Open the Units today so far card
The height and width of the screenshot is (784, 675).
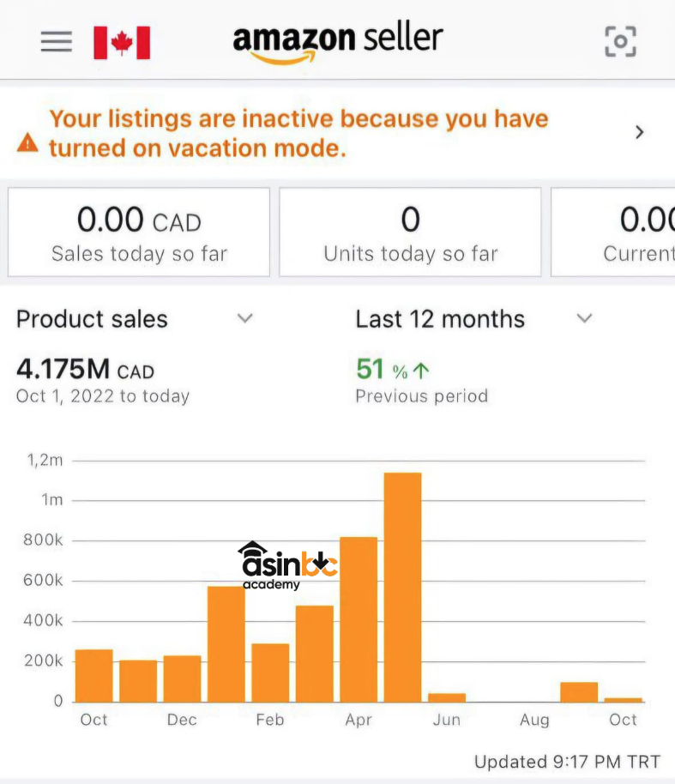click(410, 232)
